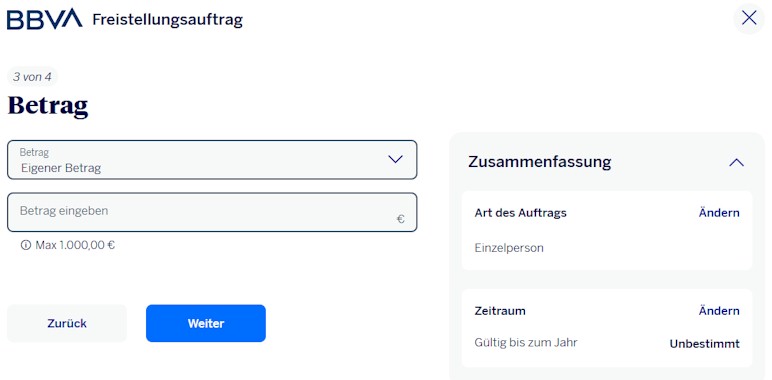Click the info icon beside Max 1.000,00 €

click(x=26, y=245)
